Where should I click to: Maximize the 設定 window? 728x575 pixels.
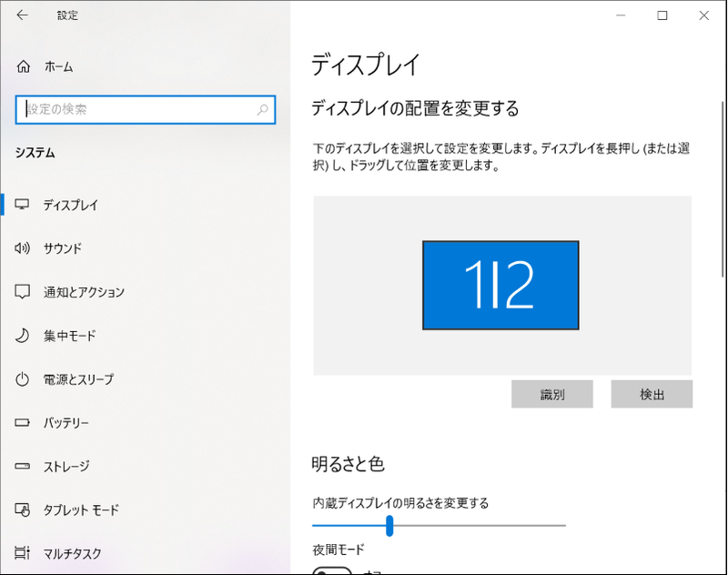click(x=662, y=15)
